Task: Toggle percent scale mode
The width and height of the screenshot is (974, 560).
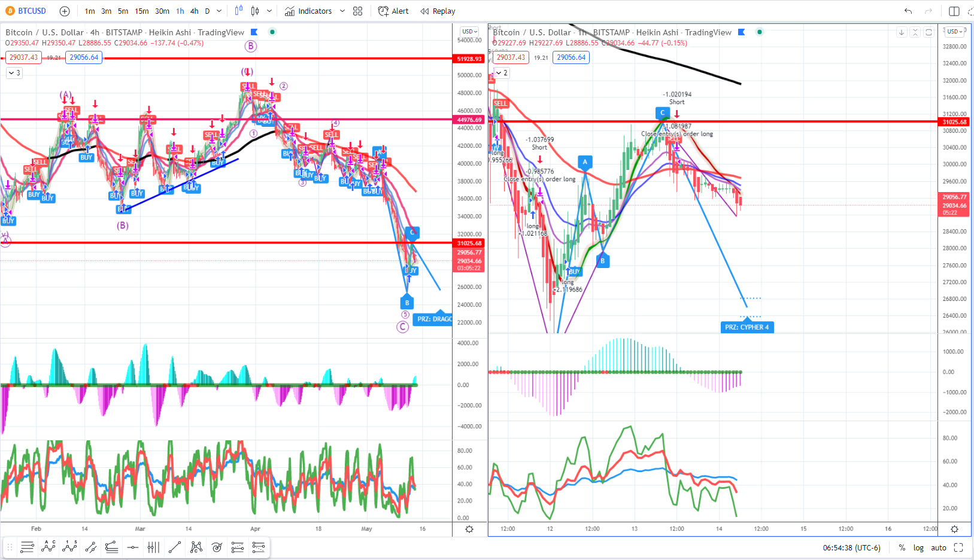Action: pos(902,547)
